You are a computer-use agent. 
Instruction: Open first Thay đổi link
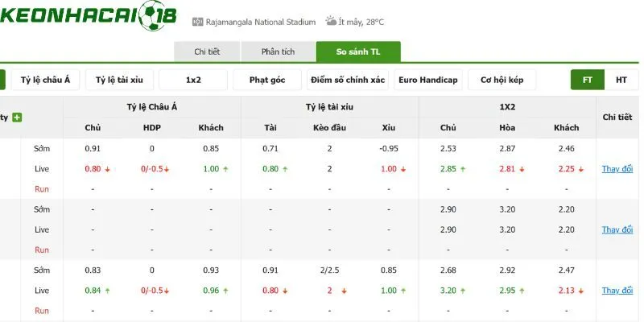coord(617,169)
